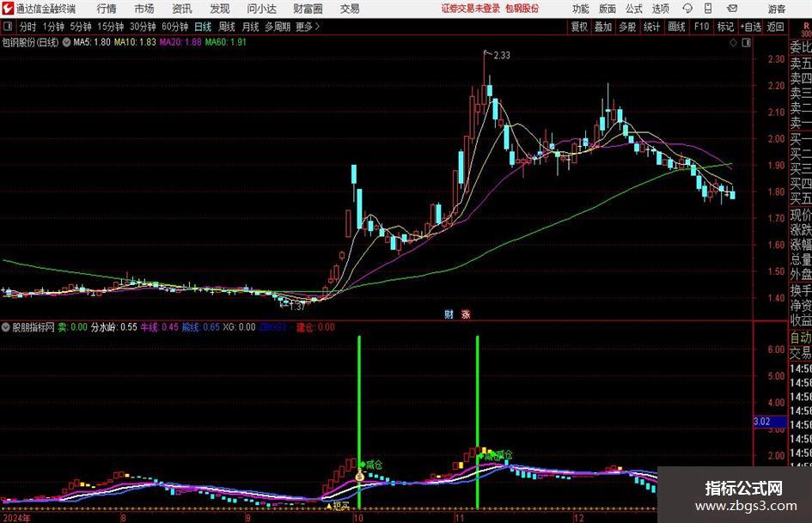
Task: Click the 3.02 highlighted axis value
Action: tap(769, 422)
